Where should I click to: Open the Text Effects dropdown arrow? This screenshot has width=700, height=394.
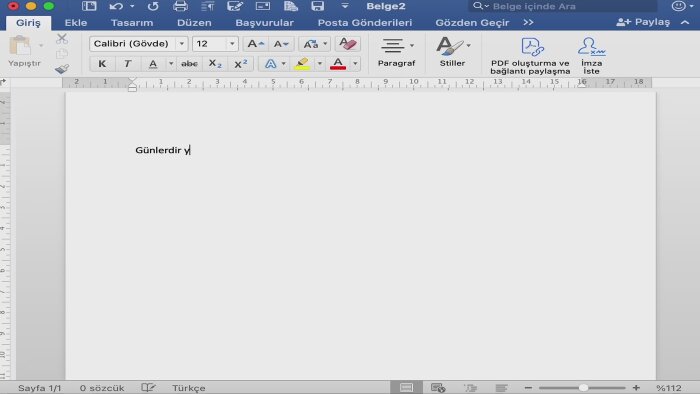[x=283, y=64]
